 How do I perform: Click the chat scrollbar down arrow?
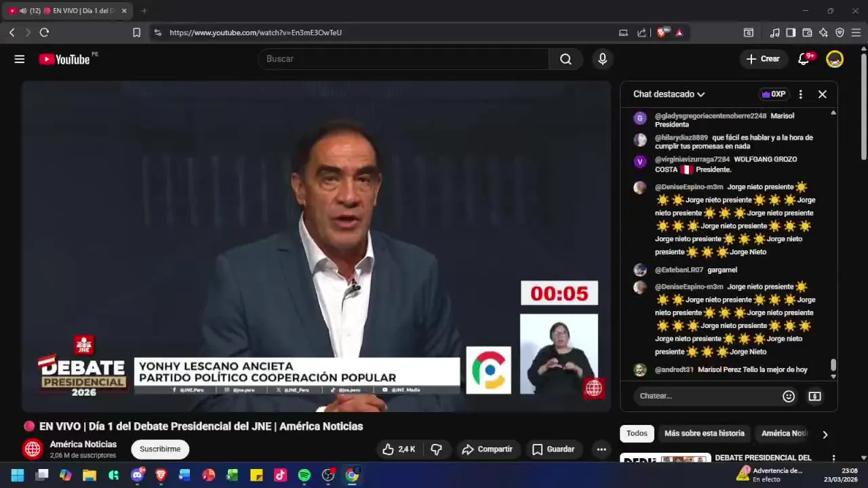(833, 376)
